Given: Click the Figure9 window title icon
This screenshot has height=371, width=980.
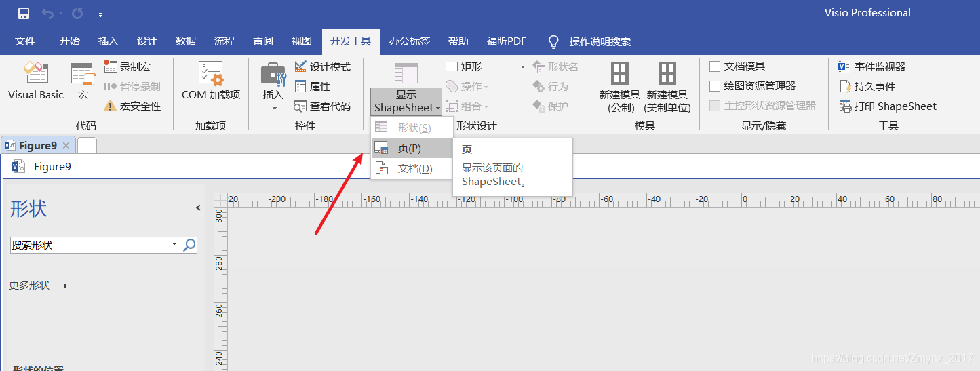Looking at the screenshot, I should click(18, 166).
